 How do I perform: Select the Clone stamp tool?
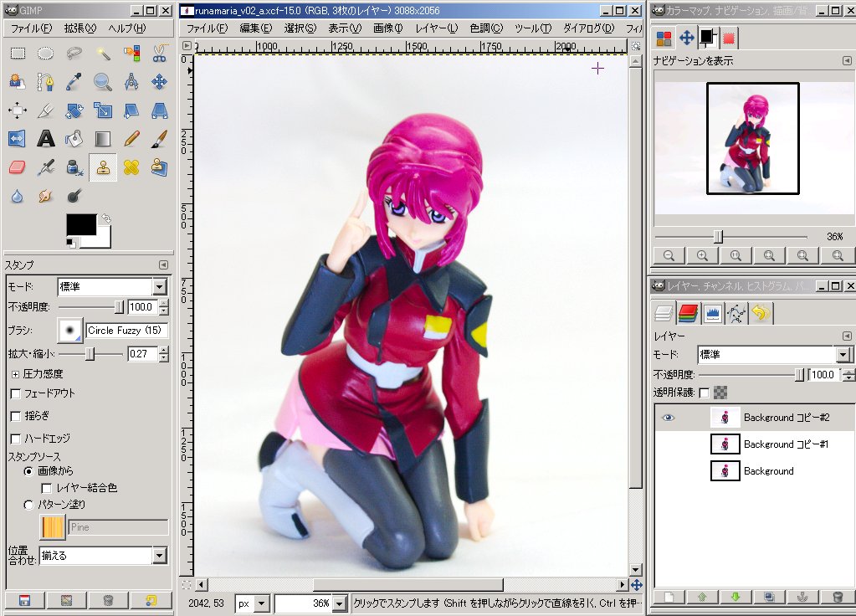point(103,167)
